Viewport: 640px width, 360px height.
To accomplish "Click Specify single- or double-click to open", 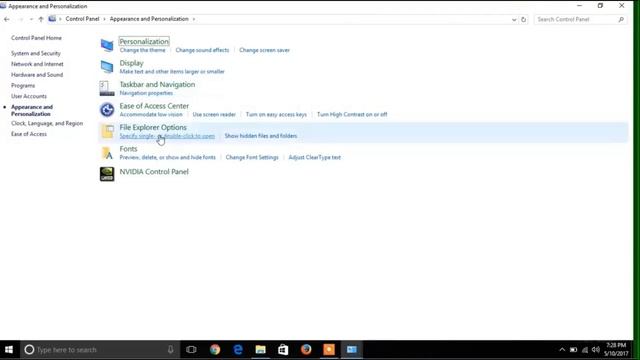I will click(x=167, y=136).
